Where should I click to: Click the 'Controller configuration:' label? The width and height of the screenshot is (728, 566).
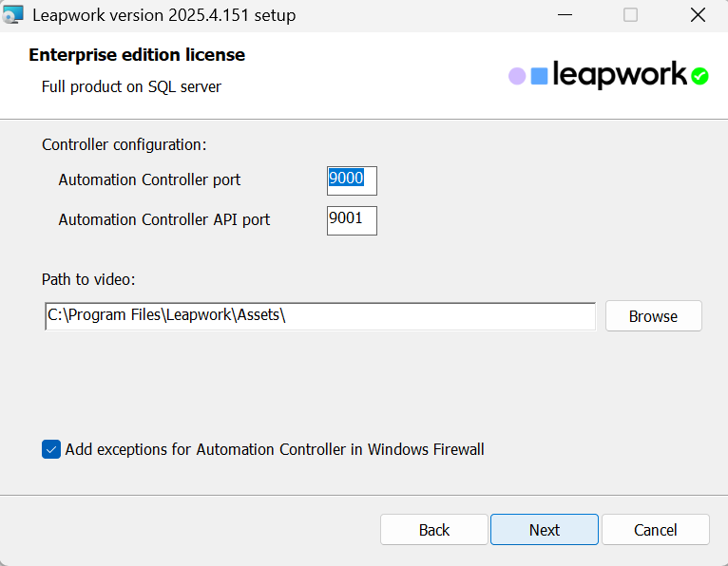124,144
